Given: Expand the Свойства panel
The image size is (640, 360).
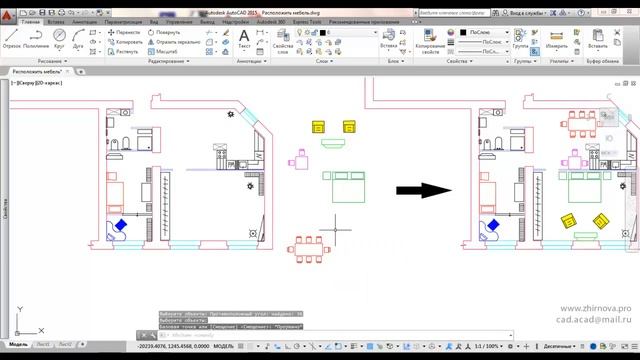Looking at the screenshot, I should (459, 61).
